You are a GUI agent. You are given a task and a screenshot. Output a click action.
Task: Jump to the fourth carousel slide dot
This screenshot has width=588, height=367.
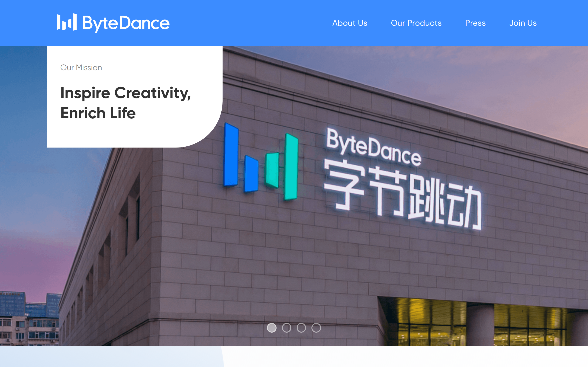pyautogui.click(x=316, y=328)
